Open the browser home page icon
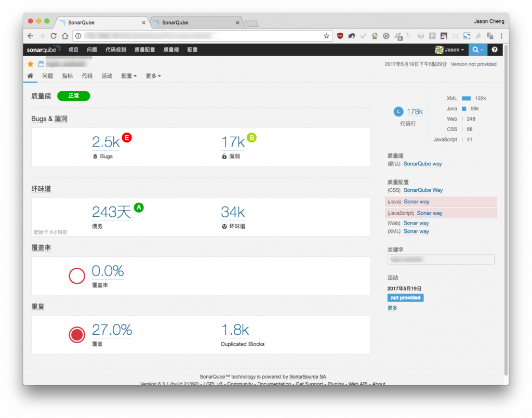 (65, 36)
